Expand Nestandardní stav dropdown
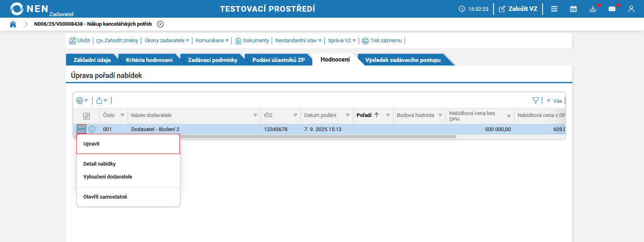Screen dimensions: 644x242 click(x=298, y=41)
